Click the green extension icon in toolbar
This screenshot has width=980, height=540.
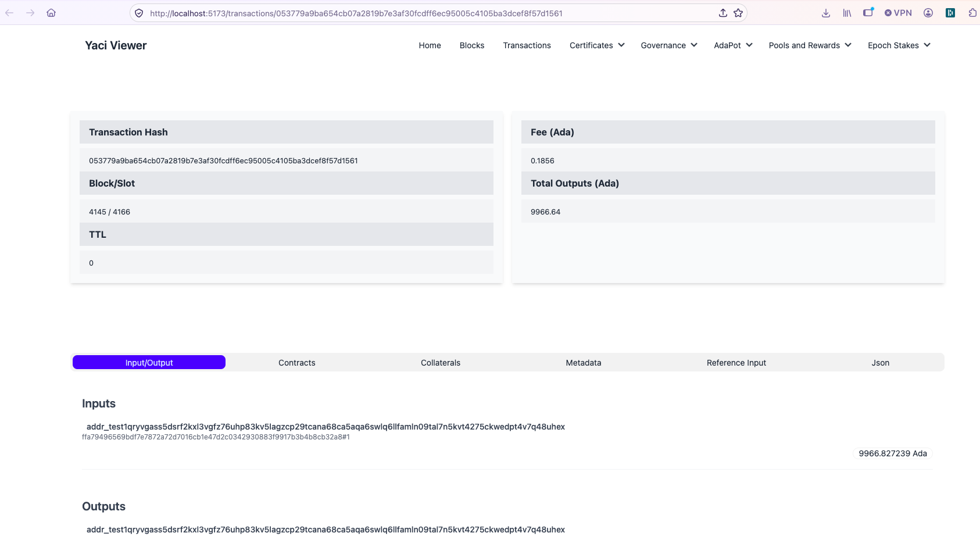click(x=950, y=13)
